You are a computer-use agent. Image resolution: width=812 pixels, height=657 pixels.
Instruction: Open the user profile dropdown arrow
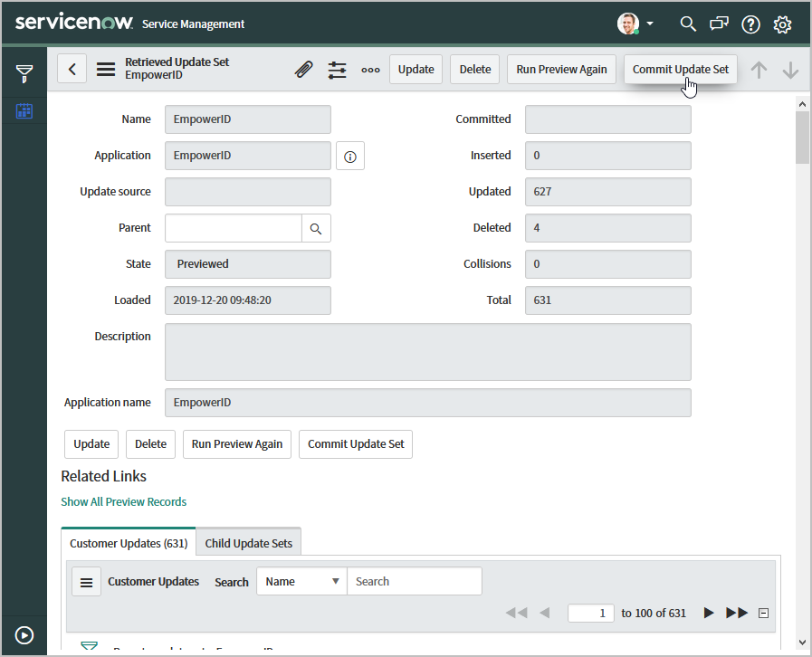coord(650,24)
